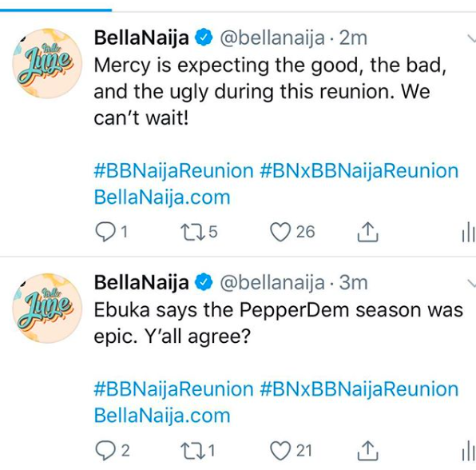Open BellaNaija avatar on the 2m tweet
The image size is (476, 470).
pos(47,63)
